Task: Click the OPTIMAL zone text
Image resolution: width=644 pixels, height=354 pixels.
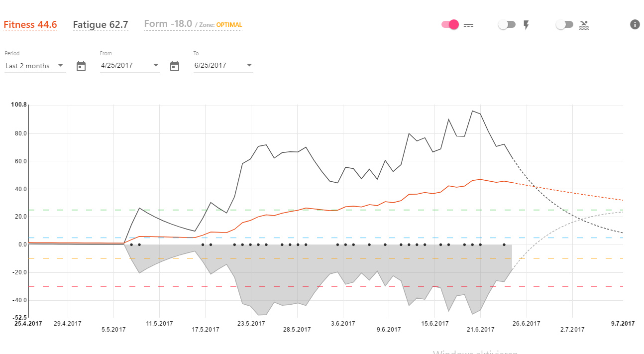Action: [229, 25]
